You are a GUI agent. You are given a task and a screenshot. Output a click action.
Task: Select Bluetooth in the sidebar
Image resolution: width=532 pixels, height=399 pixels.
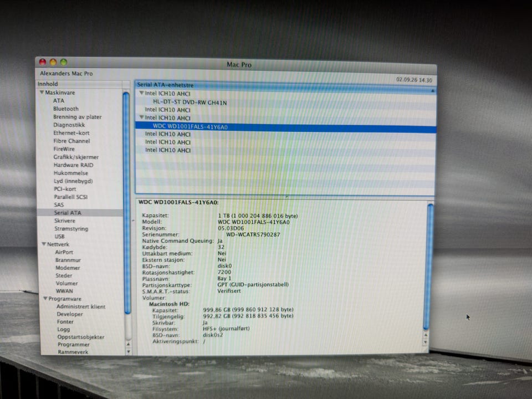(x=66, y=109)
